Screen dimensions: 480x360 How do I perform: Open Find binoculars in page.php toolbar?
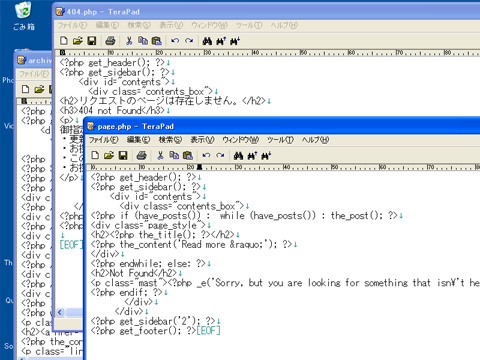pyautogui.click(x=238, y=155)
